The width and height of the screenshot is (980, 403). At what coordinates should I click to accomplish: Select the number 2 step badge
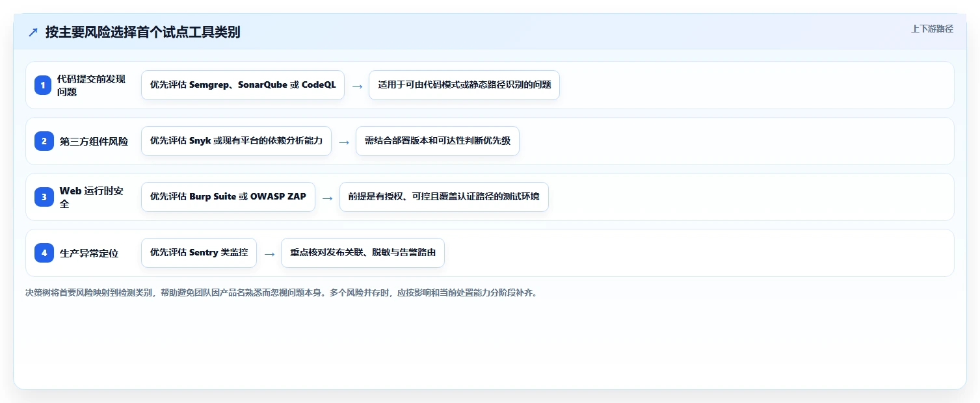pyautogui.click(x=44, y=141)
